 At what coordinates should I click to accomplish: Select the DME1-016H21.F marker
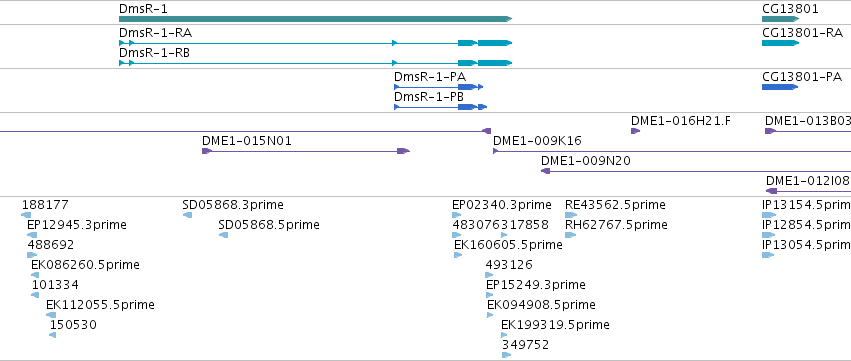(x=636, y=131)
